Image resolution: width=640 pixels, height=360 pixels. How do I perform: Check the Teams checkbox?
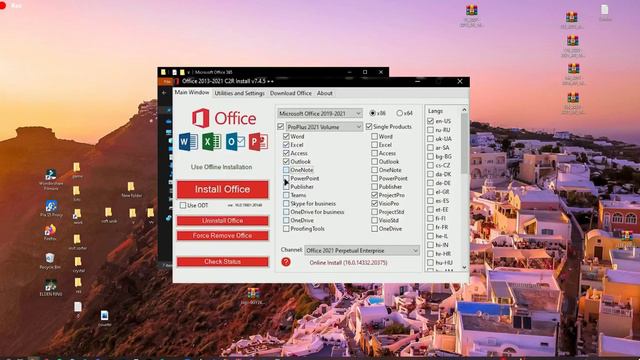click(286, 195)
